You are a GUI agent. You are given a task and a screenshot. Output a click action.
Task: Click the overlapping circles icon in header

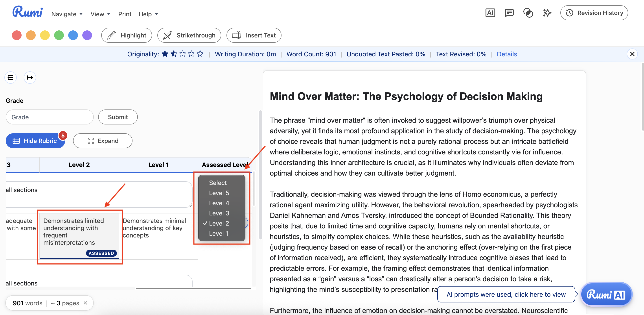click(x=528, y=13)
